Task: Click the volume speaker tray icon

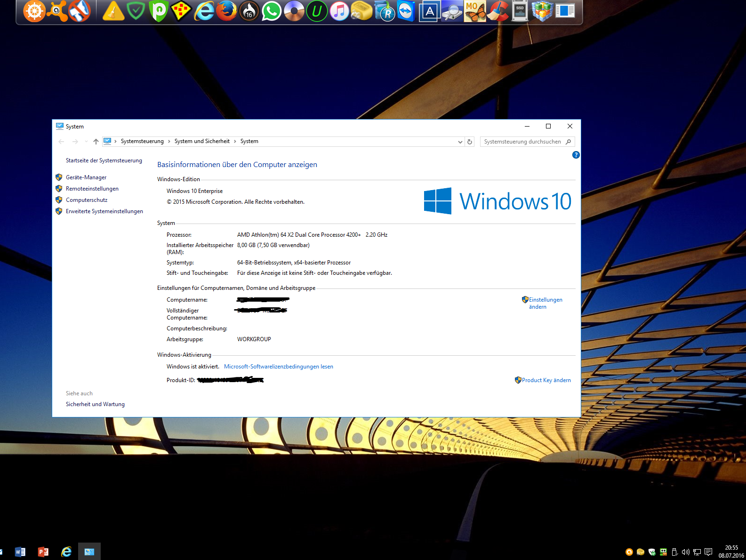Action: (x=685, y=552)
